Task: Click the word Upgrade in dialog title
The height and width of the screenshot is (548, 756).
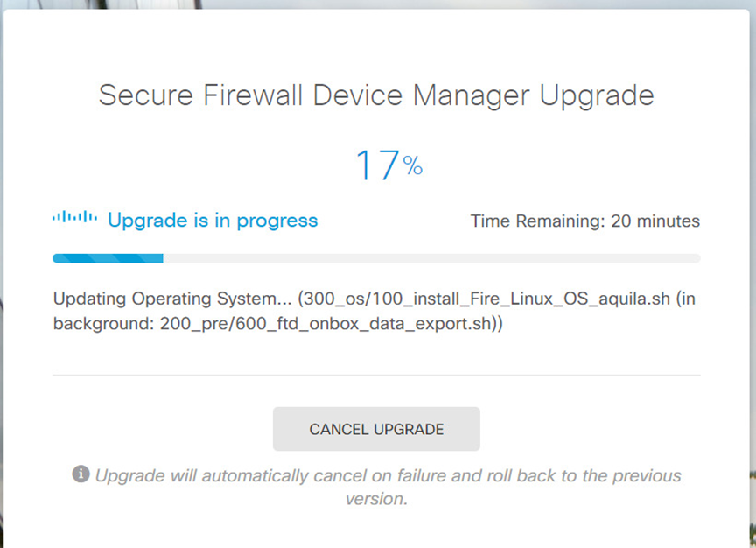Action: [597, 96]
